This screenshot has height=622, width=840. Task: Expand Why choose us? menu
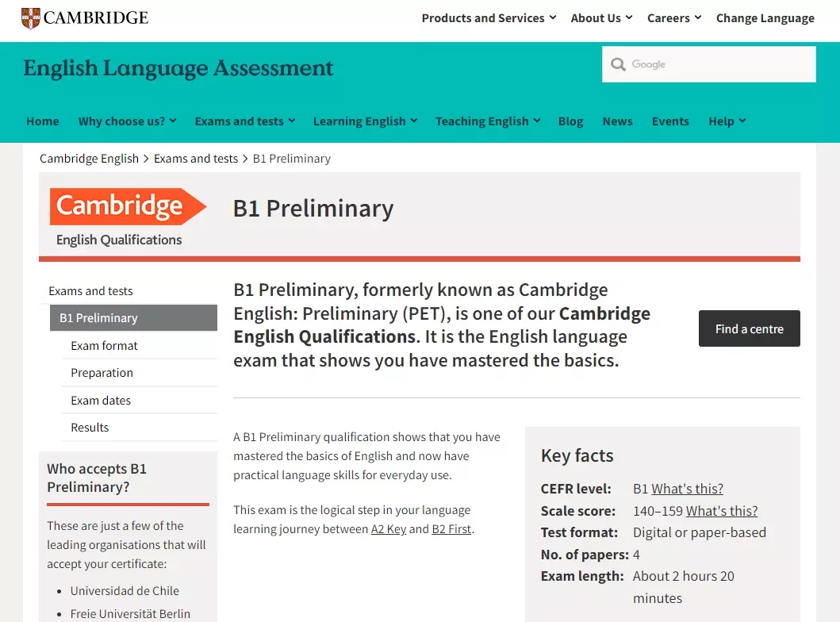click(127, 121)
